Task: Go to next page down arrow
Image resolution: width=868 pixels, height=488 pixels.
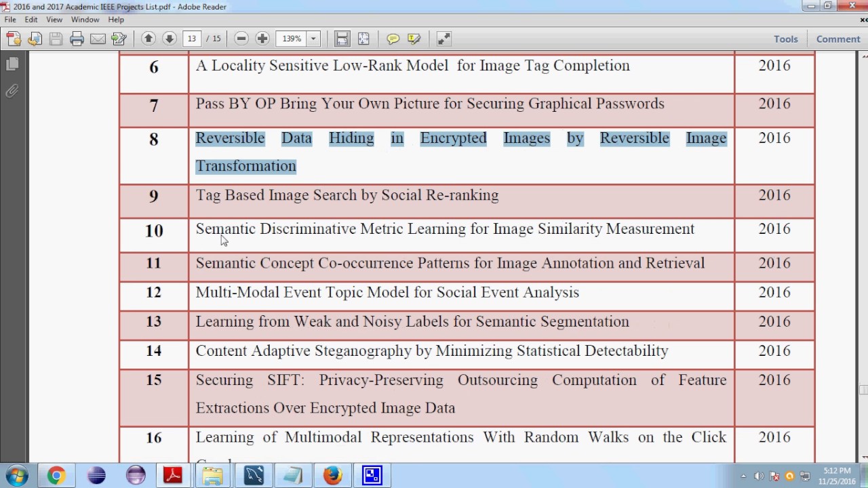Action: point(170,39)
